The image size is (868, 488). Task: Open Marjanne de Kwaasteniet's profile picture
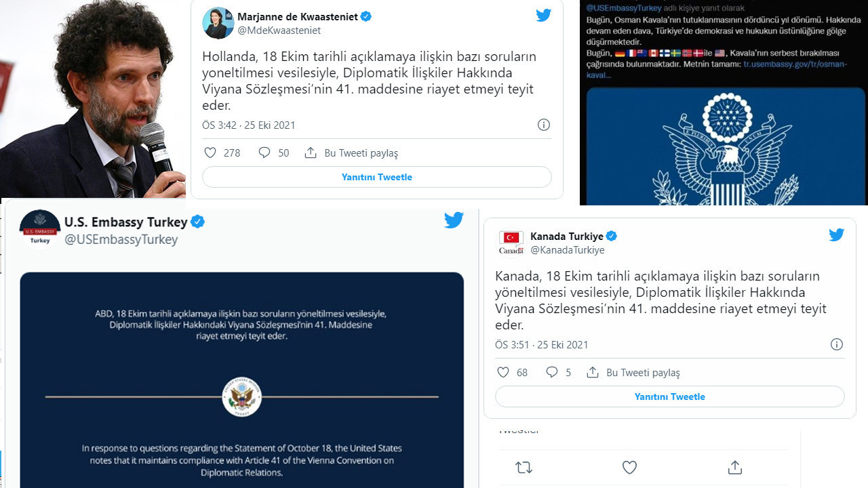218,23
